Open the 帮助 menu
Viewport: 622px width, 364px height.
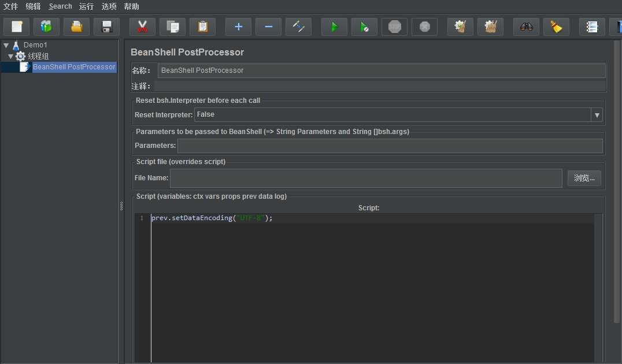tap(131, 6)
